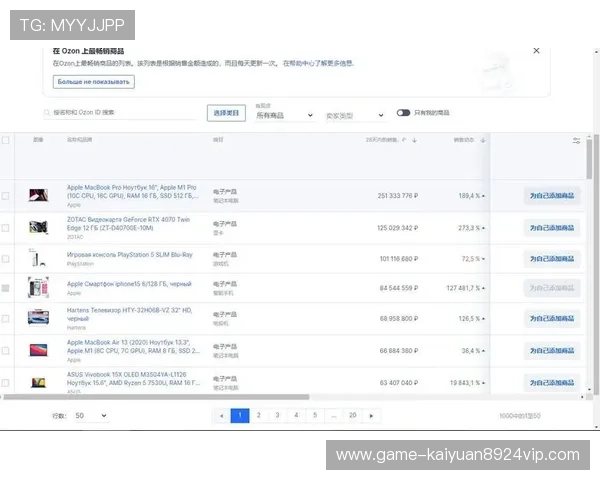Open the PlayStation 5 SLIM product image
Image resolution: width=600 pixels, height=480 pixels.
tap(38, 258)
